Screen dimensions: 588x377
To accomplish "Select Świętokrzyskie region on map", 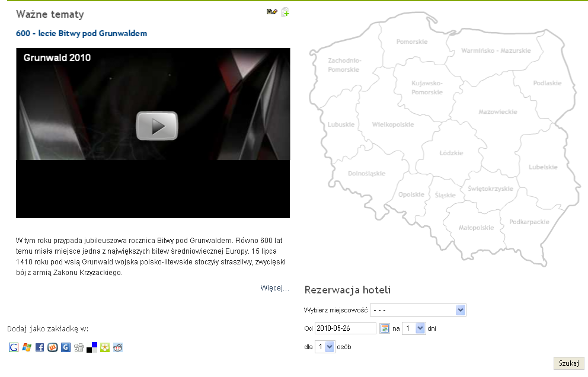I will [490, 188].
